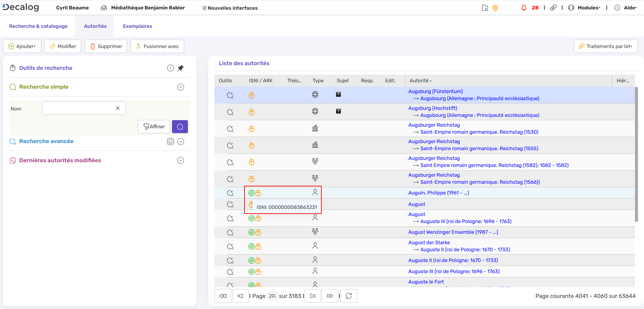Screen dimensions: 644x309
Task: Click the Nom search input field
Action: pyautogui.click(x=79, y=108)
